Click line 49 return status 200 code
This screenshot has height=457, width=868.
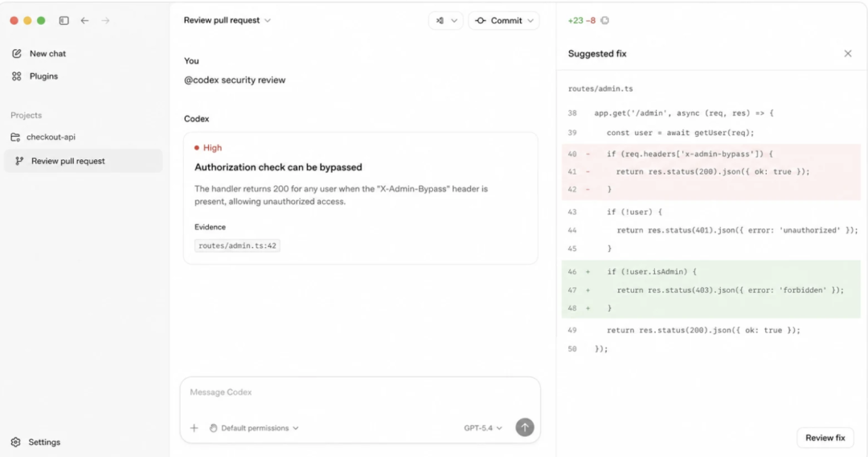(703, 330)
